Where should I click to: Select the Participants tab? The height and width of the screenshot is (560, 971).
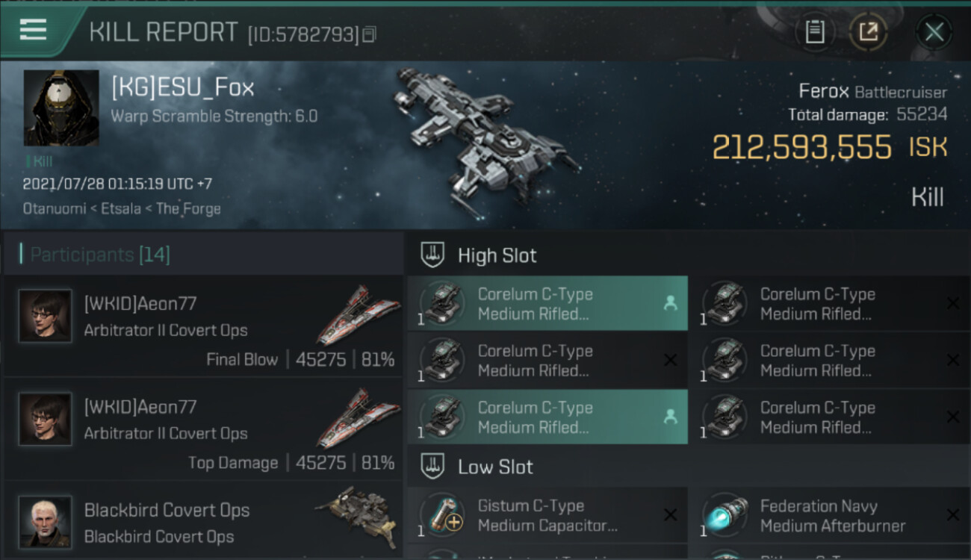click(x=100, y=255)
